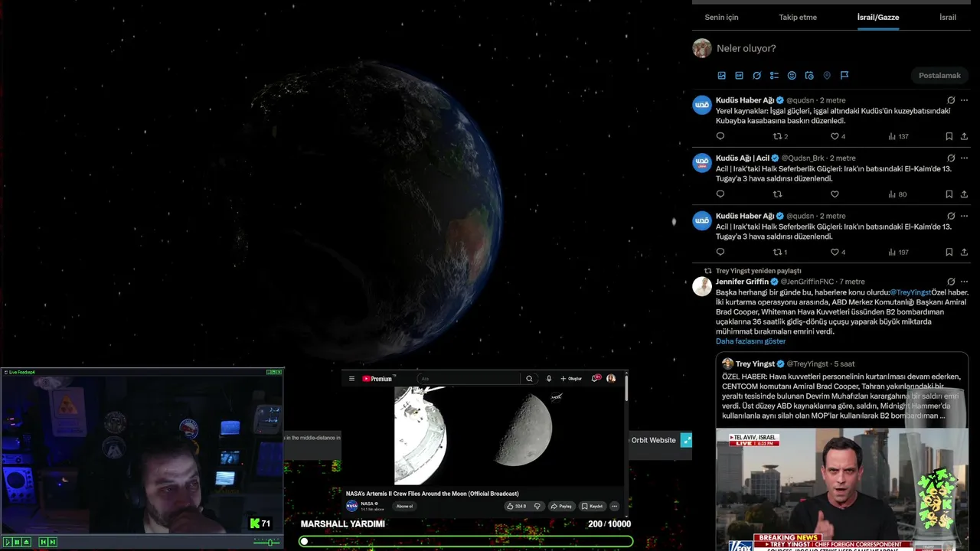Bookmark the post with 197 views

click(949, 252)
